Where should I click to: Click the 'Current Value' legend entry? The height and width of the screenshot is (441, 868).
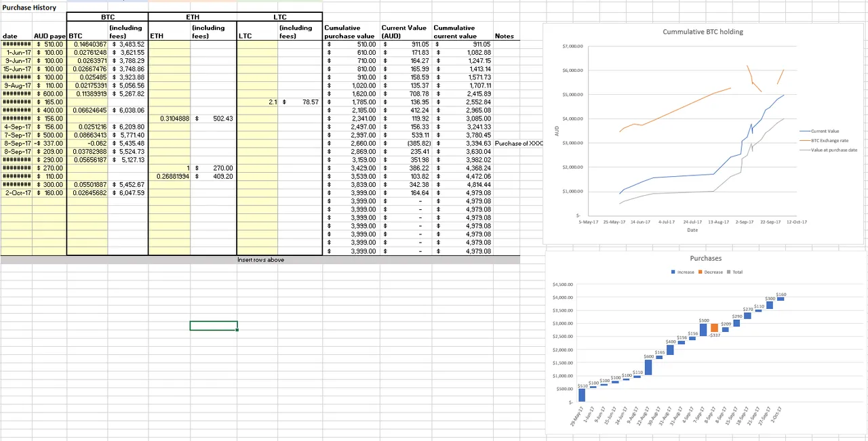[x=819, y=131]
